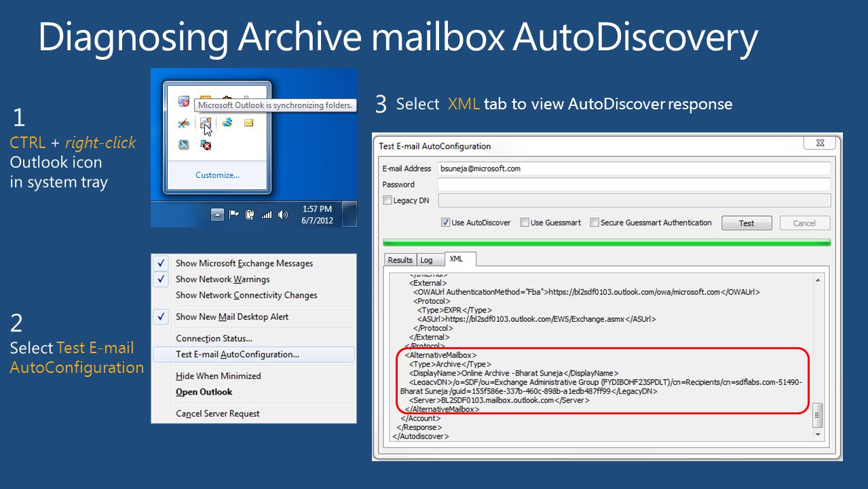Viewport: 868px width, 489px height.
Task: Click the XML scrollbar up arrow
Action: pyautogui.click(x=818, y=280)
